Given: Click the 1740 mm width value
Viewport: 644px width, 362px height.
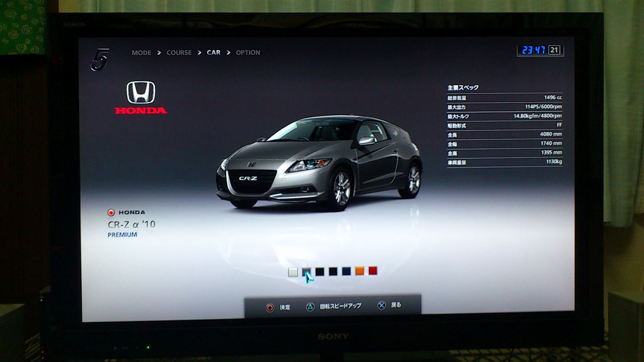Looking at the screenshot, I should pyautogui.click(x=551, y=143).
